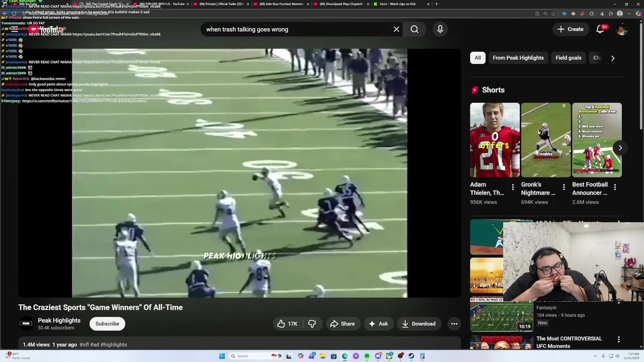
Task: Show next shorts with right arrow
Action: coord(620,148)
